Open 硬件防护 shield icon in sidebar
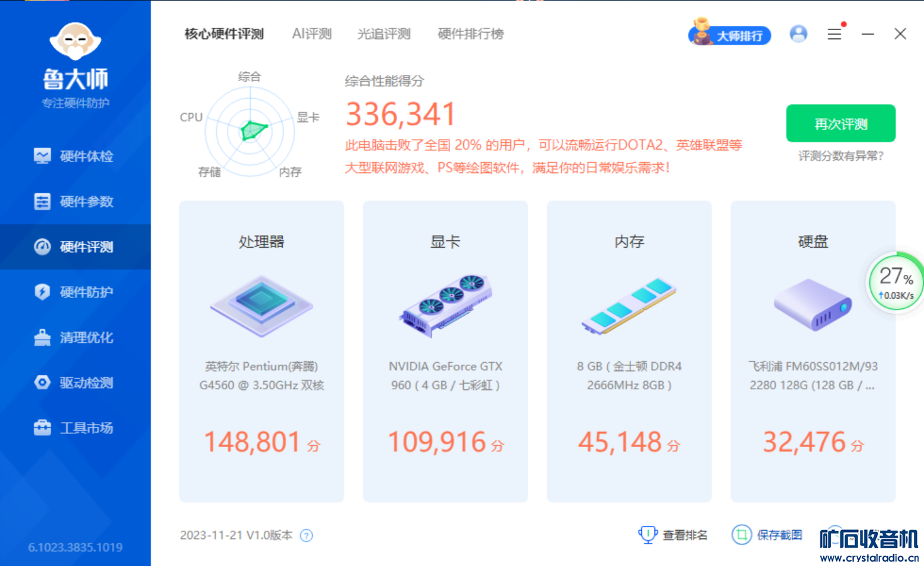 (42, 292)
